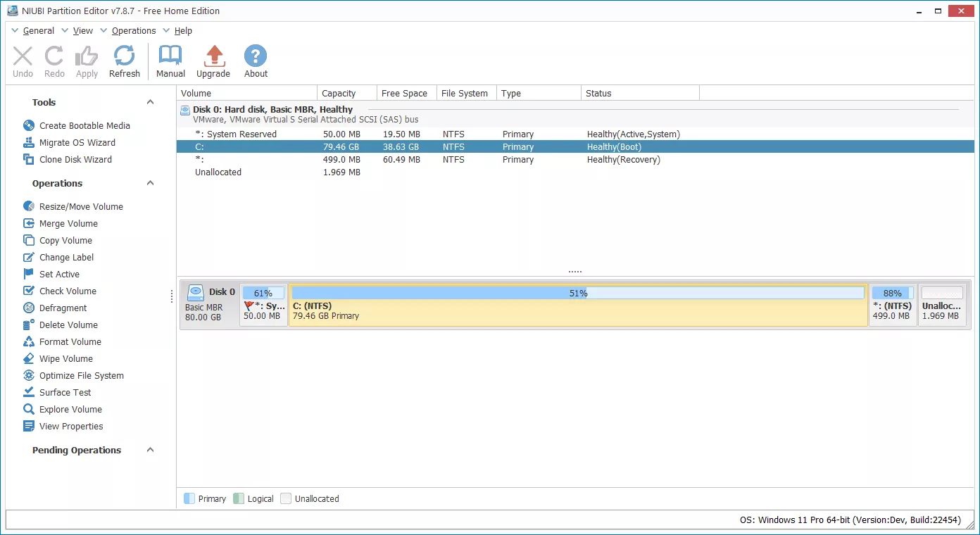Click the Unallocated legend swatch

pos(285,498)
